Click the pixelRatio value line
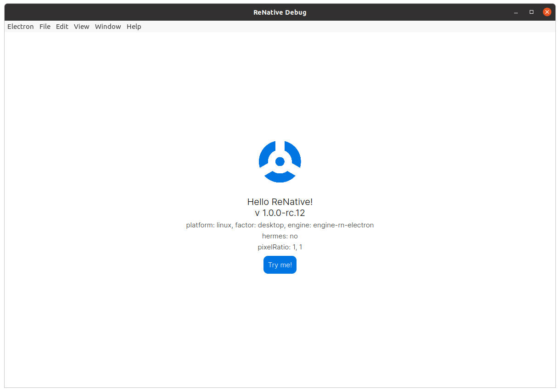 point(280,247)
